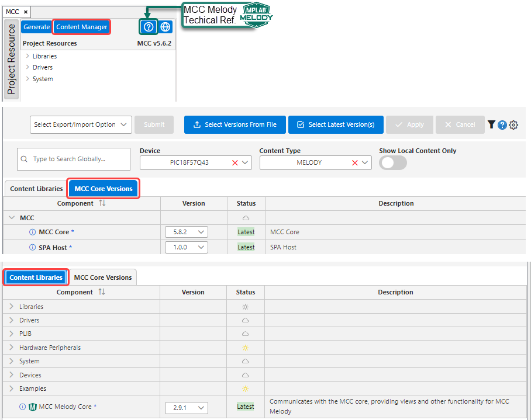531x420 pixels.
Task: Clear the MELODY content type selection
Action: point(355,162)
